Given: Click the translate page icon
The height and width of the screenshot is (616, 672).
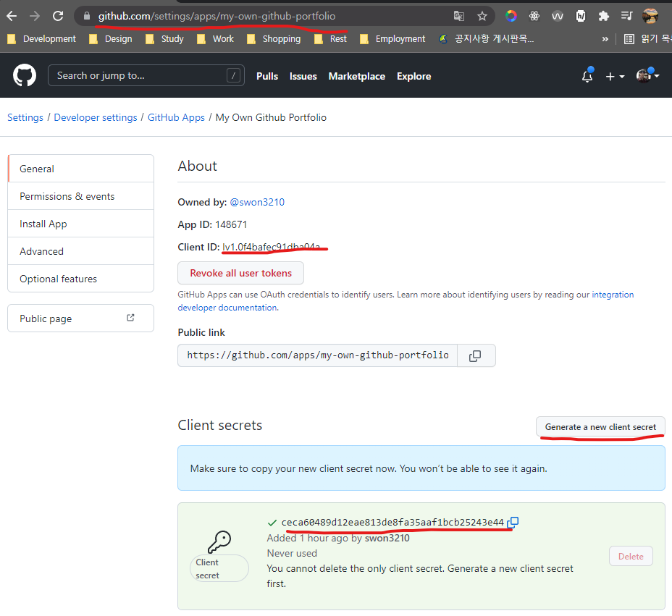Looking at the screenshot, I should (459, 16).
